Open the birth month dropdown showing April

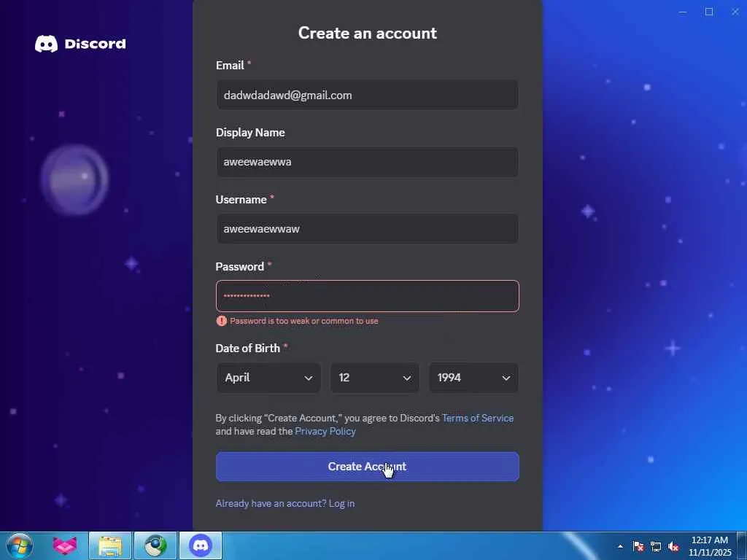(268, 378)
